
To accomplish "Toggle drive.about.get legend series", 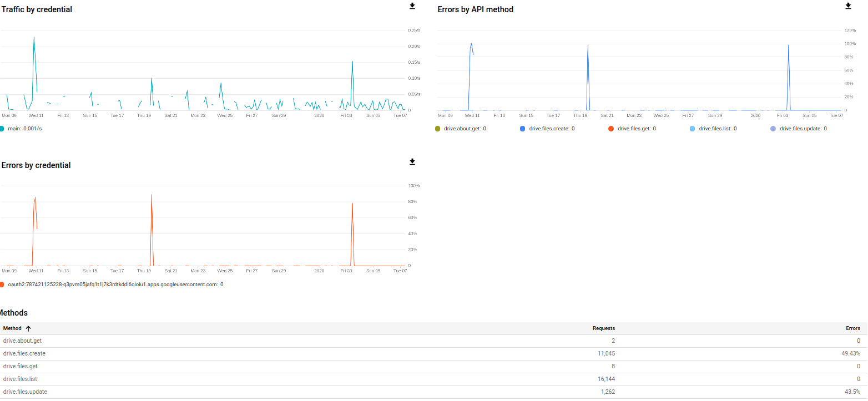I will [x=438, y=129].
